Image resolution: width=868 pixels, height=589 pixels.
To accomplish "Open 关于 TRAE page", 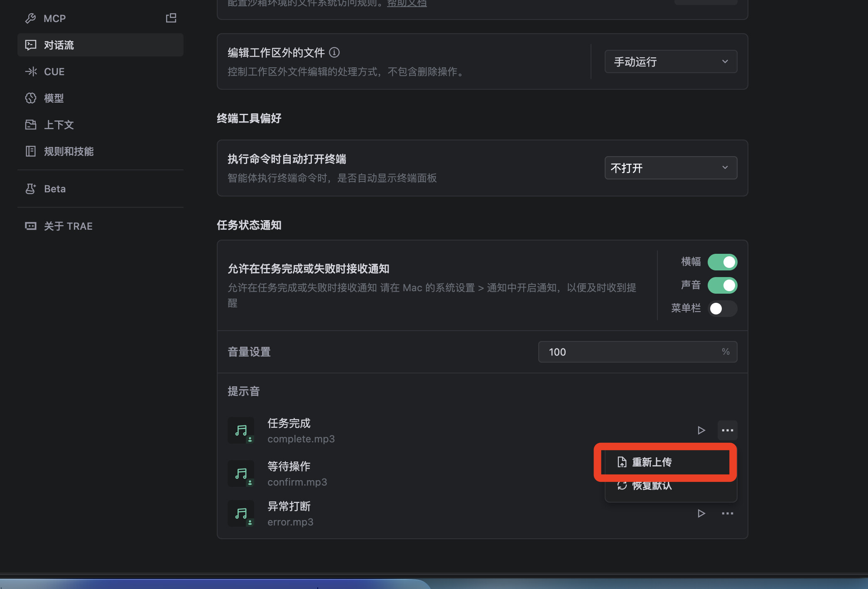I will tap(100, 226).
